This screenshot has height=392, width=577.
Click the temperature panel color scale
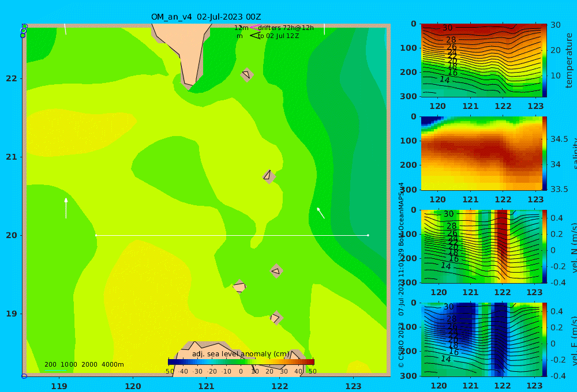tap(545, 61)
